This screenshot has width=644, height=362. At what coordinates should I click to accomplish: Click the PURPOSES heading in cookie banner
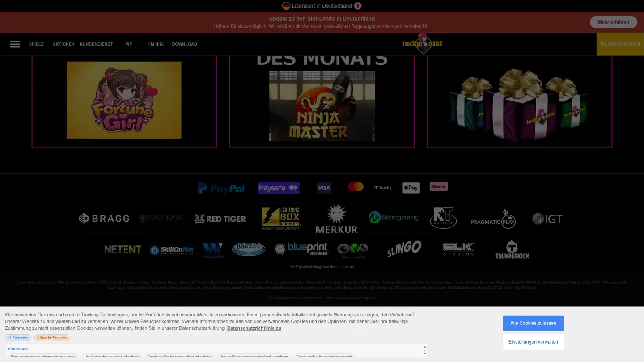pos(18,349)
